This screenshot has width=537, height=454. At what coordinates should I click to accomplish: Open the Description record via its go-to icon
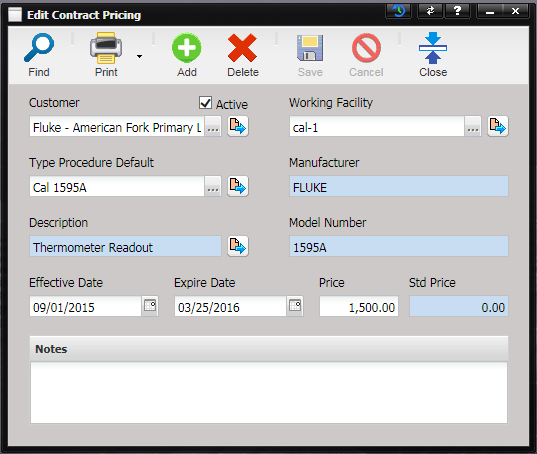238,246
